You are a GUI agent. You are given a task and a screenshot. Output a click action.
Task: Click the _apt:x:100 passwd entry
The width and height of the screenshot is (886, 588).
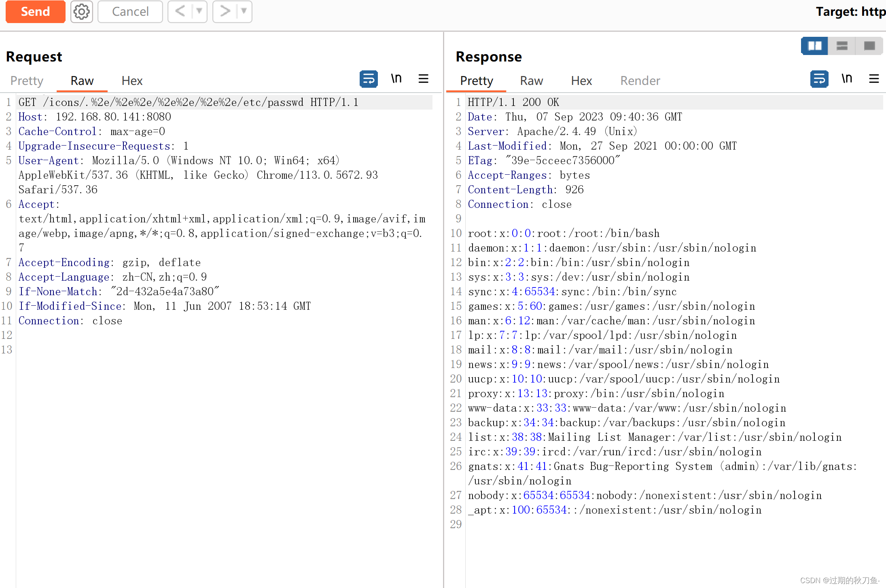[615, 510]
